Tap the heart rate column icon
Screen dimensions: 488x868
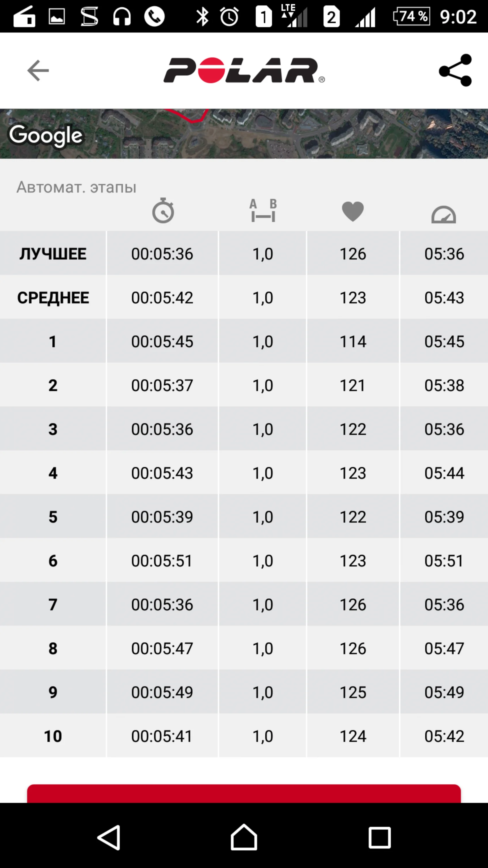353,212
